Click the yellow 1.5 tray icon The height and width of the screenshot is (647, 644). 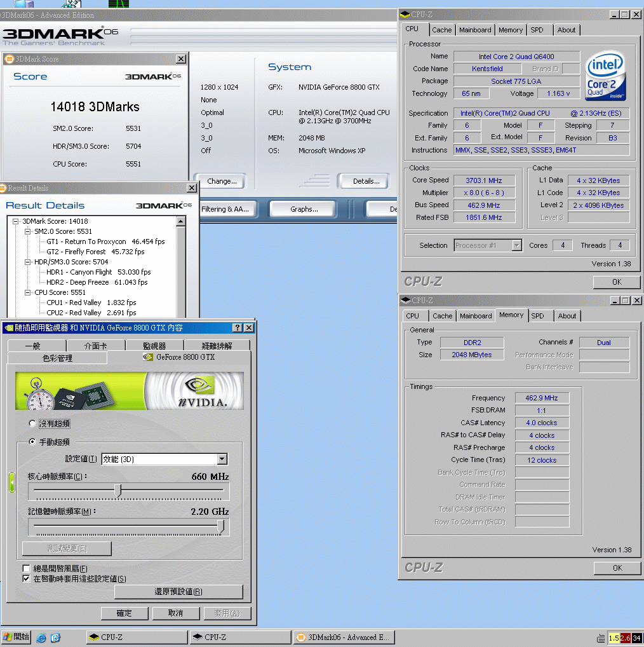click(614, 638)
